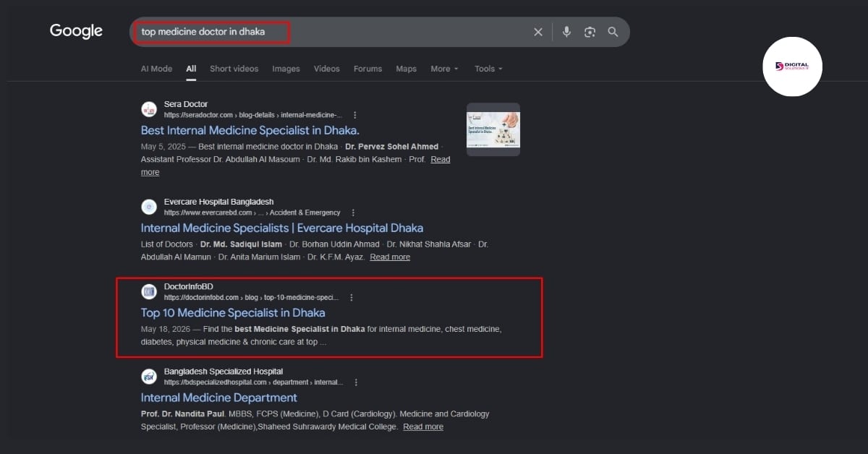This screenshot has width=868, height=454.
Task: Click 'Dr. Pervez Sohel Ahmed' in snippet
Action: [x=391, y=147]
